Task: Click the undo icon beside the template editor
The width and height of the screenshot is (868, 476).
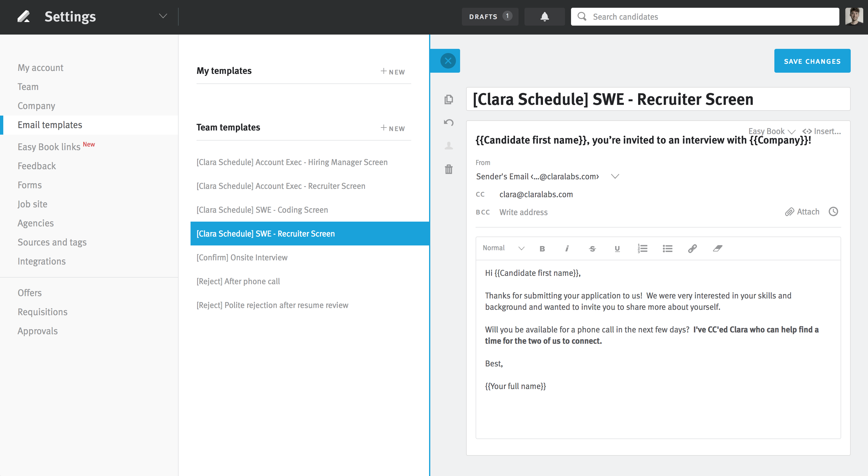Action: pos(448,122)
